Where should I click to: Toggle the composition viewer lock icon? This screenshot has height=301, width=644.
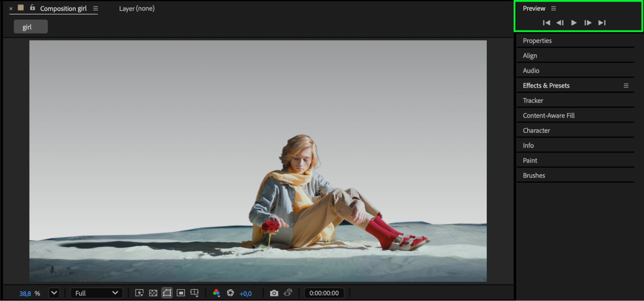33,8
